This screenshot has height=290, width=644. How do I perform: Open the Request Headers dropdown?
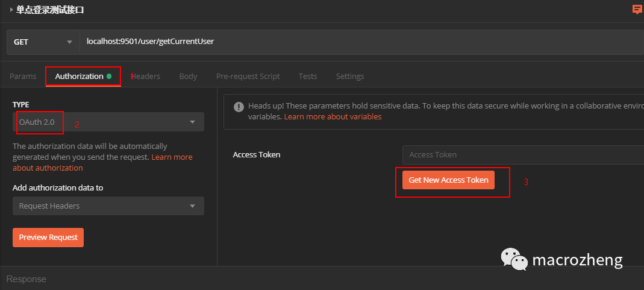tap(108, 206)
